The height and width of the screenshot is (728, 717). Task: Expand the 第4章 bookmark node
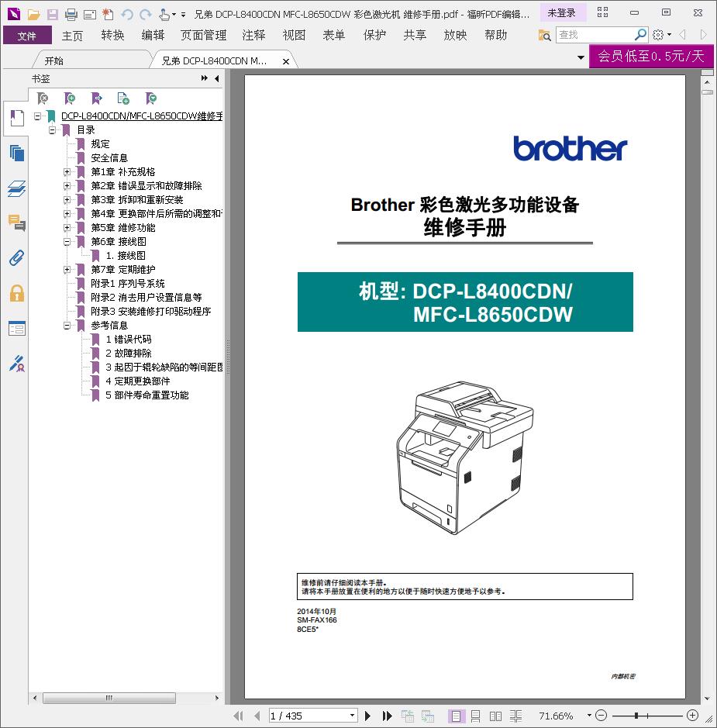click(67, 213)
